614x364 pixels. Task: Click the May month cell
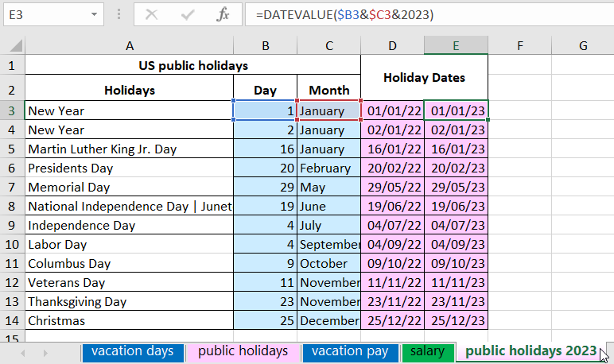[329, 187]
